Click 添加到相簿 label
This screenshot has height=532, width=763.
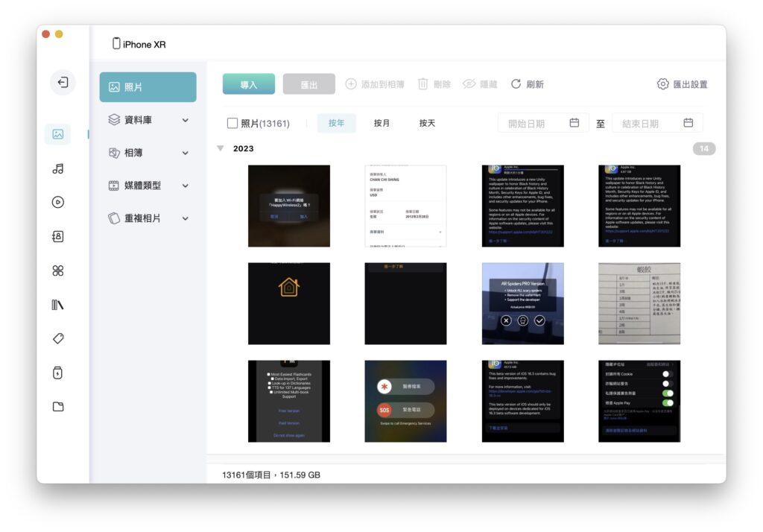pos(382,84)
